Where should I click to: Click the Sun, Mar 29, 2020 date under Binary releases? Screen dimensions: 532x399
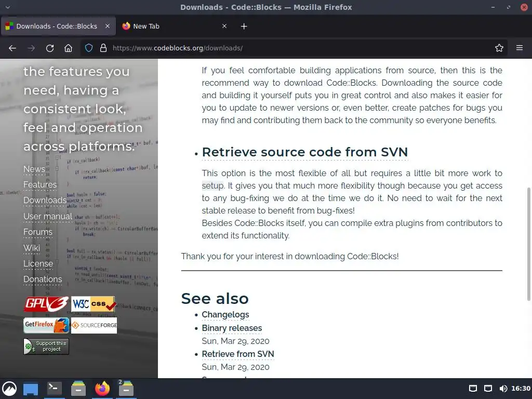point(235,341)
